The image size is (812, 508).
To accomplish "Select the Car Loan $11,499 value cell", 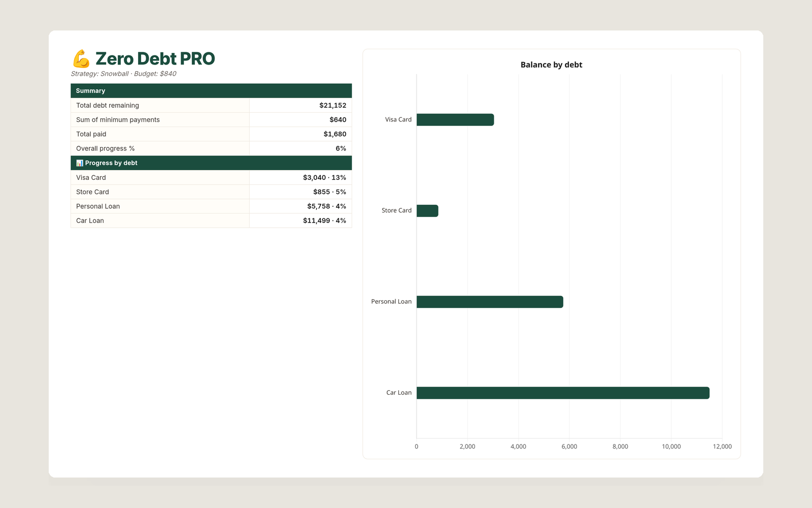I will (300, 220).
